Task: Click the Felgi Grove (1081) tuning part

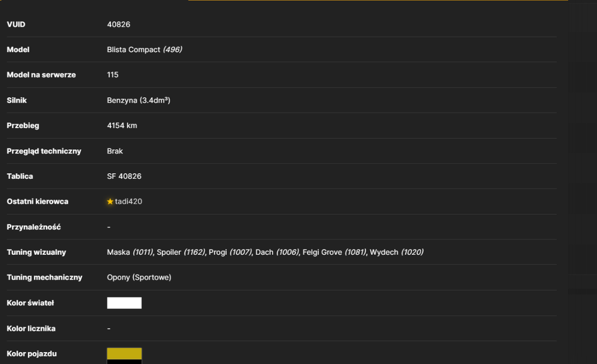Action: click(334, 252)
